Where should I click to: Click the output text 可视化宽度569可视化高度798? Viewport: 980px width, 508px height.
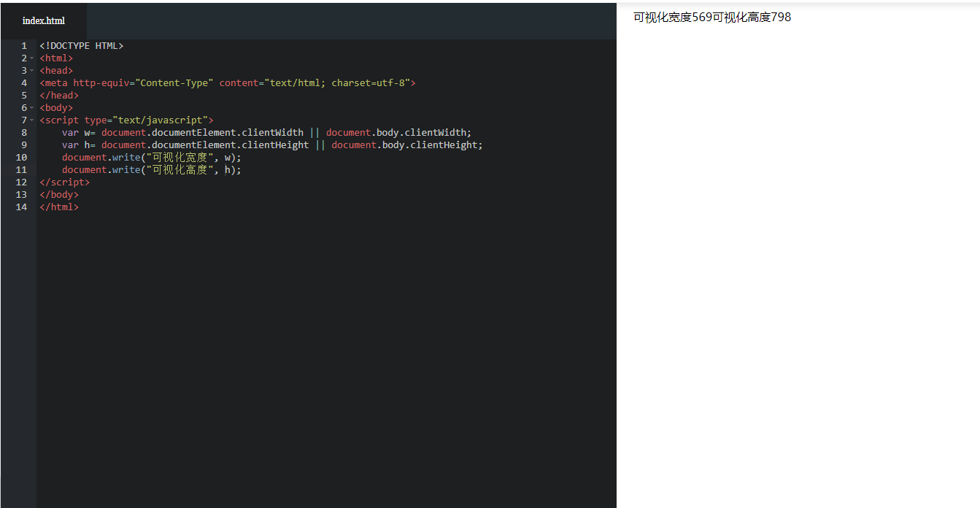pos(712,18)
